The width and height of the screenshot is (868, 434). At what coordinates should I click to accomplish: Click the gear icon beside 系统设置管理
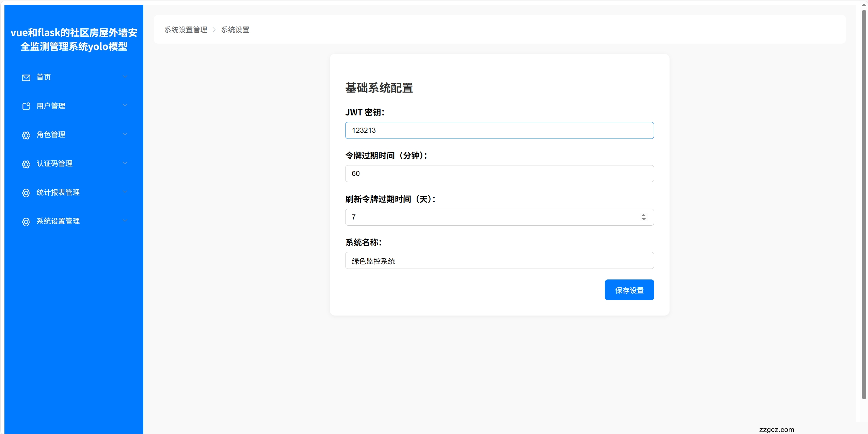pos(26,222)
